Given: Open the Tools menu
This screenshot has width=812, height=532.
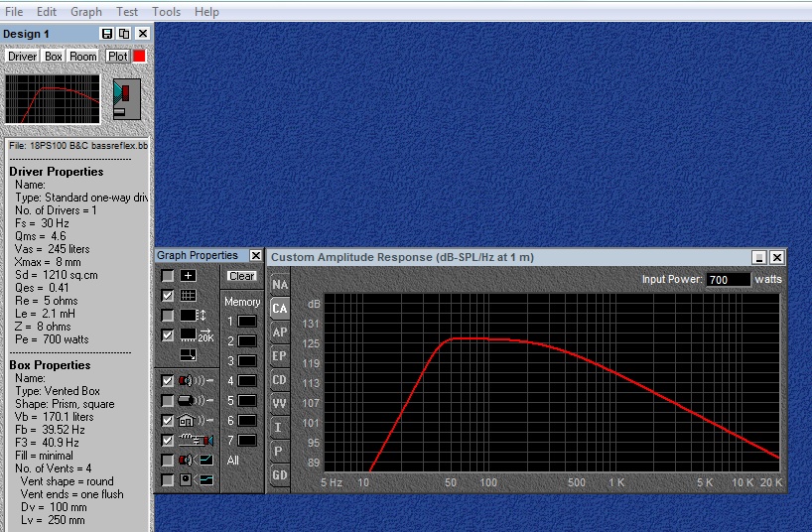Looking at the screenshot, I should 166,11.
